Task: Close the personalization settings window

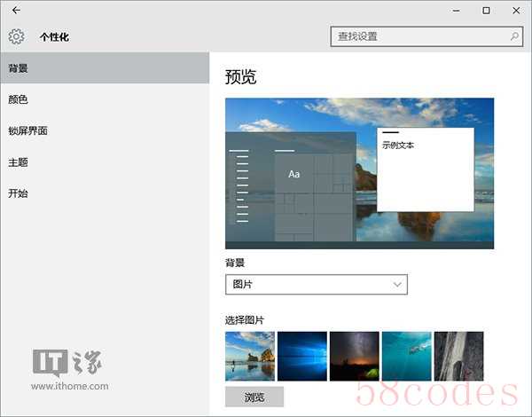Action: point(516,11)
